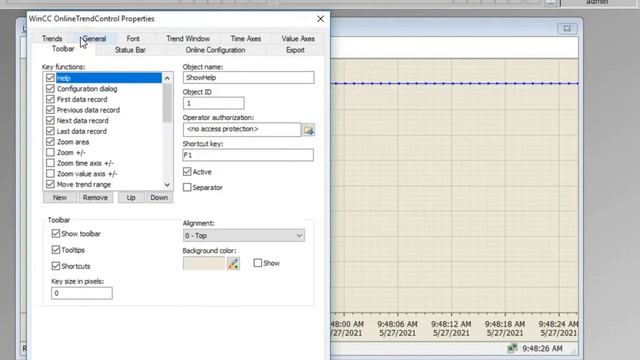Screen dimensions: 640x360
Task: Switch to the Trend Window tab
Action: pyautogui.click(x=188, y=39)
